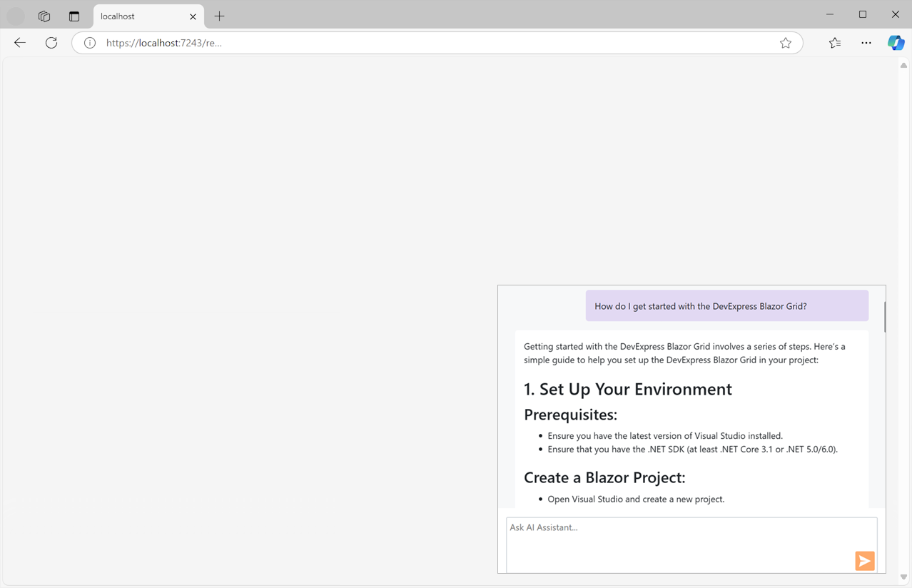Click the send message icon in the chat
The width and height of the screenshot is (912, 588).
point(864,561)
